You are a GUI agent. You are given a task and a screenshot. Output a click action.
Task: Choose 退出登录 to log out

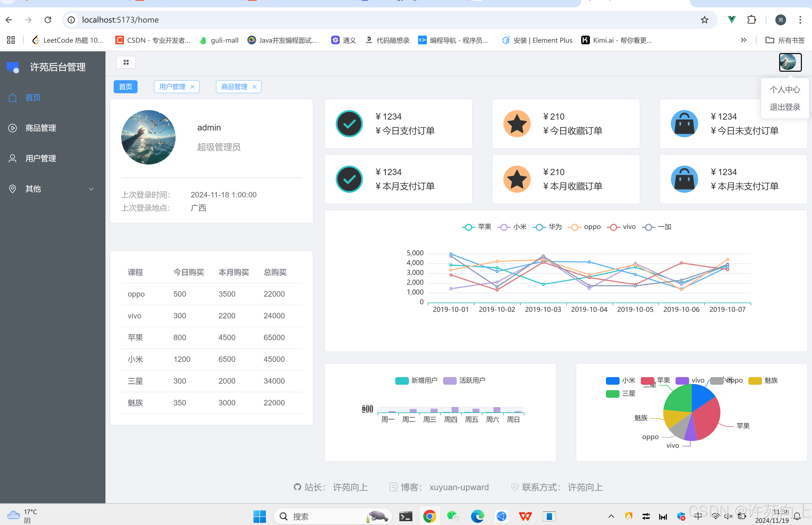tap(785, 107)
